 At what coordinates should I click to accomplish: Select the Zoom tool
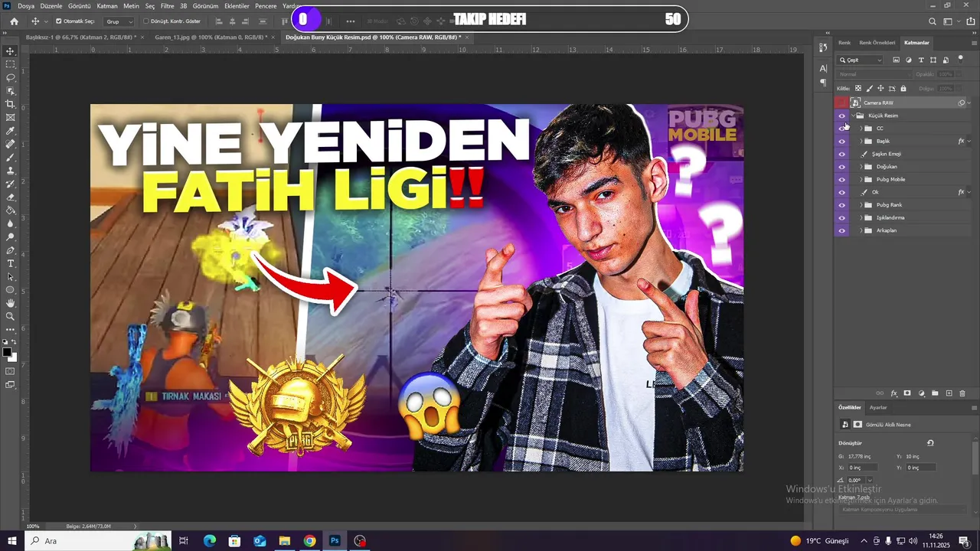(x=10, y=316)
